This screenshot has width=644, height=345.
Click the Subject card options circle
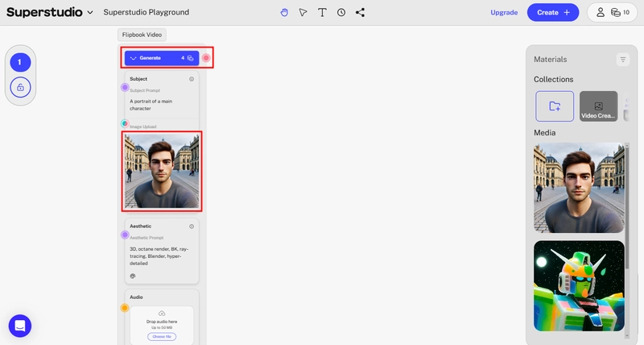192,79
